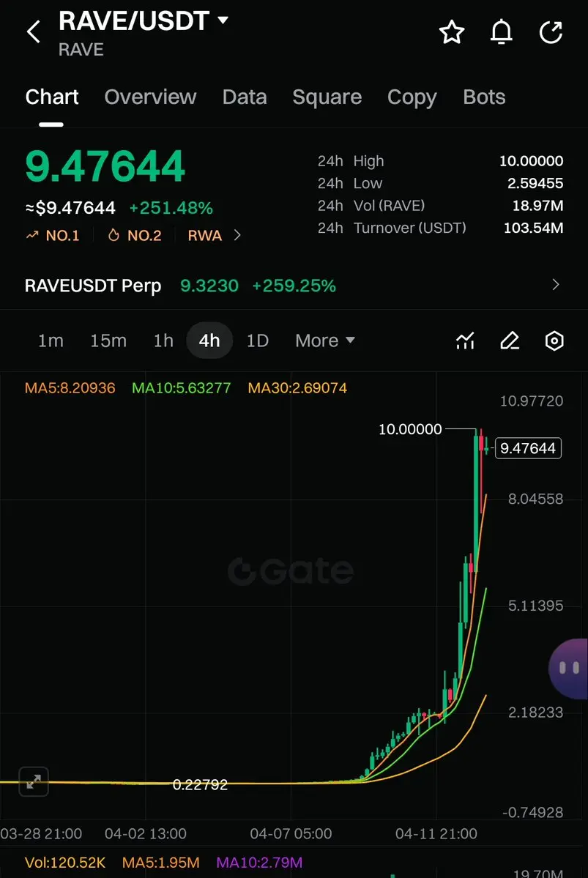Add RAVE/USDT to favorites with star icon
588x878 pixels.
pyautogui.click(x=451, y=32)
